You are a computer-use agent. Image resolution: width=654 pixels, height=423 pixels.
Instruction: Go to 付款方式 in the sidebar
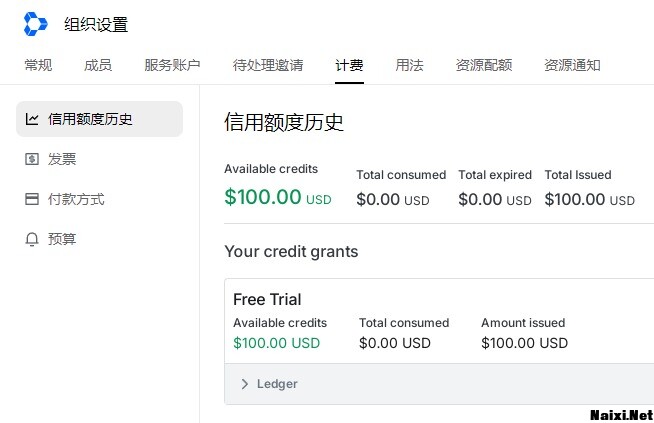76,199
